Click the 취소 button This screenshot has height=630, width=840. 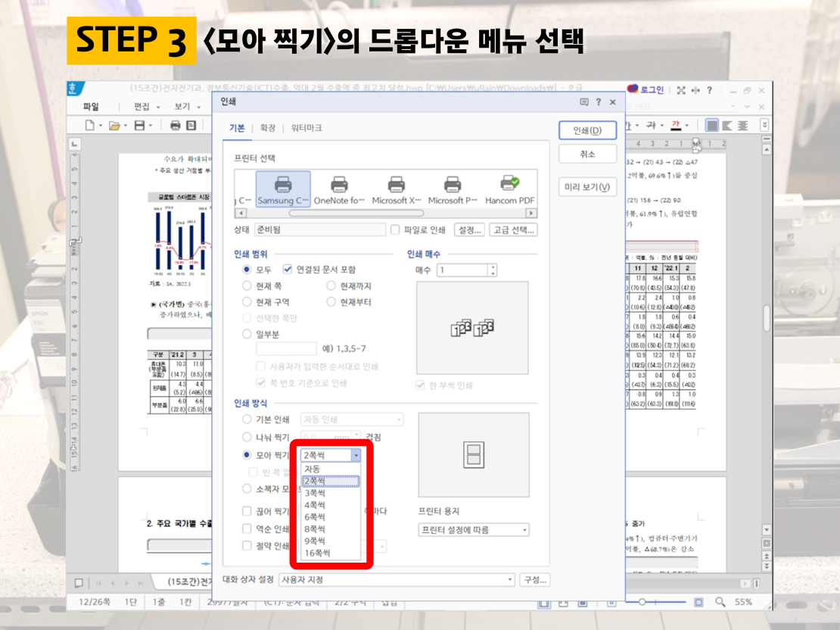[588, 154]
